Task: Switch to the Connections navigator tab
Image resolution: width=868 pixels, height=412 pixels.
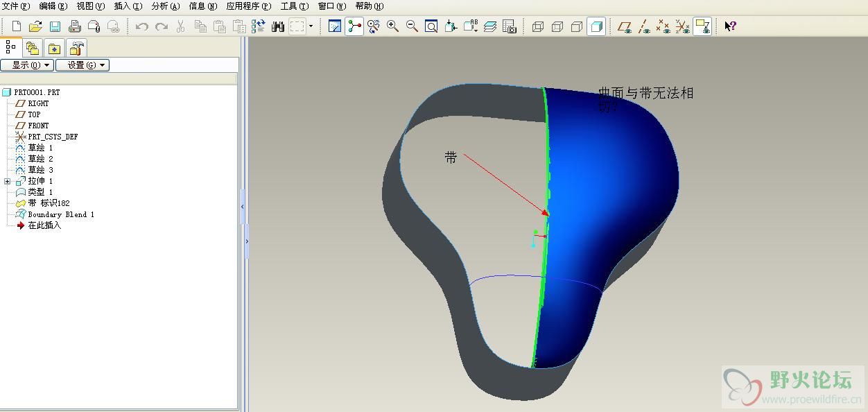Action: pos(76,49)
